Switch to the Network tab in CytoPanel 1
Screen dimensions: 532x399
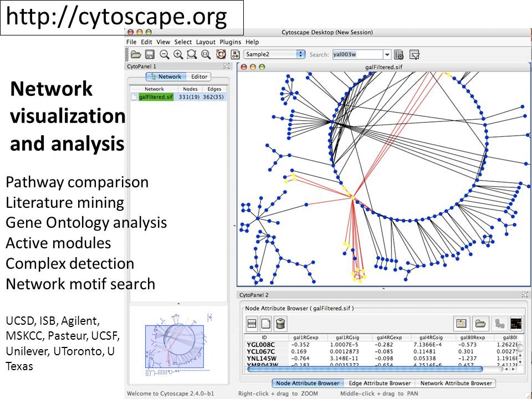(x=166, y=76)
